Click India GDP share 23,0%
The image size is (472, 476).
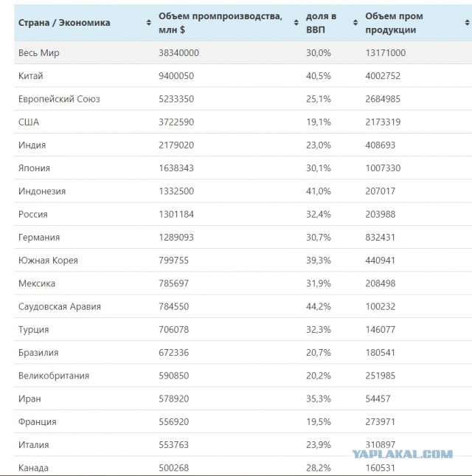318,145
